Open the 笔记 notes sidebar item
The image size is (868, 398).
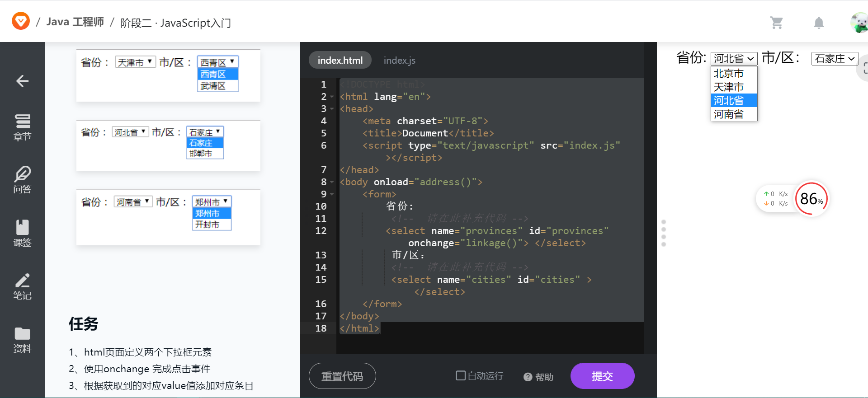(22, 287)
